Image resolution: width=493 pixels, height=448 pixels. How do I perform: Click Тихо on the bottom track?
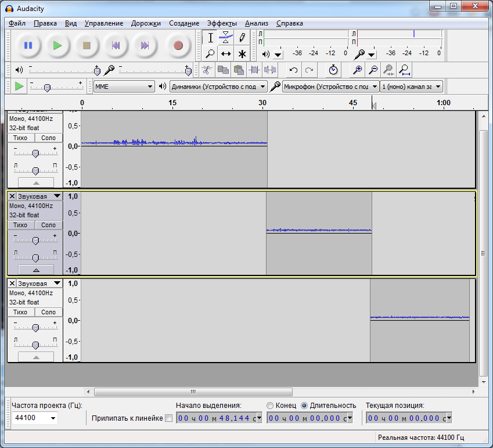pyautogui.click(x=20, y=312)
